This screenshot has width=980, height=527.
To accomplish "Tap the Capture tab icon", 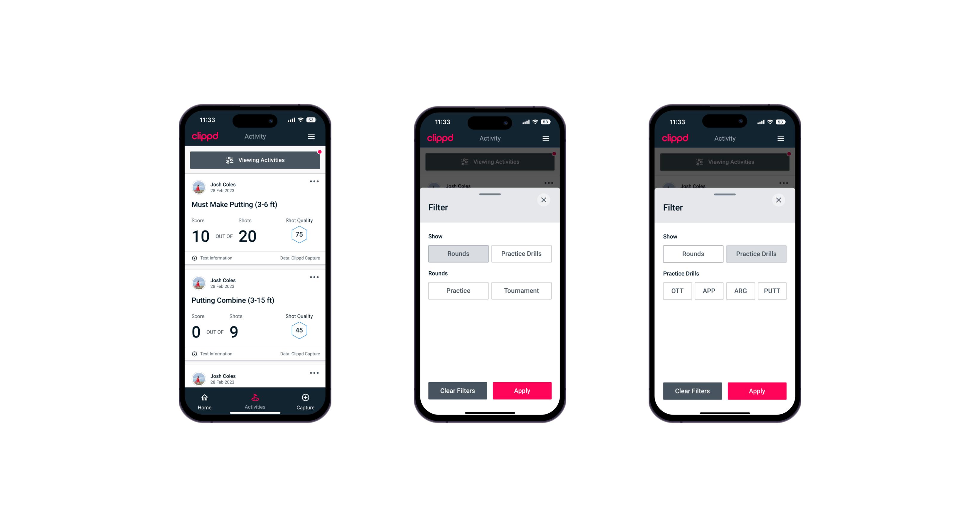I will 306,398.
